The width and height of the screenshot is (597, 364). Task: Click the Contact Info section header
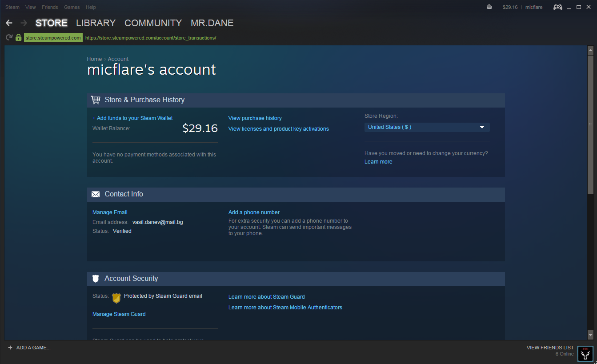point(296,194)
